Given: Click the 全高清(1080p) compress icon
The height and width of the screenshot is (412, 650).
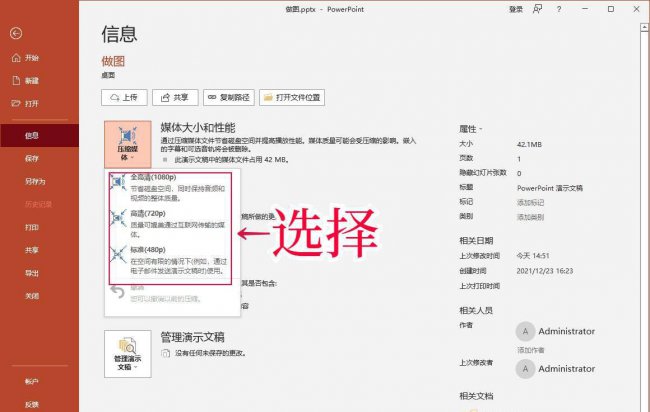Looking at the screenshot, I should tap(118, 182).
